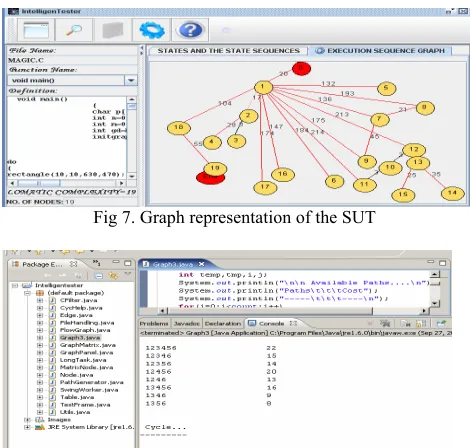
Task: Select SwingWorker.java in Package Explorer
Action: pyautogui.click(x=89, y=390)
